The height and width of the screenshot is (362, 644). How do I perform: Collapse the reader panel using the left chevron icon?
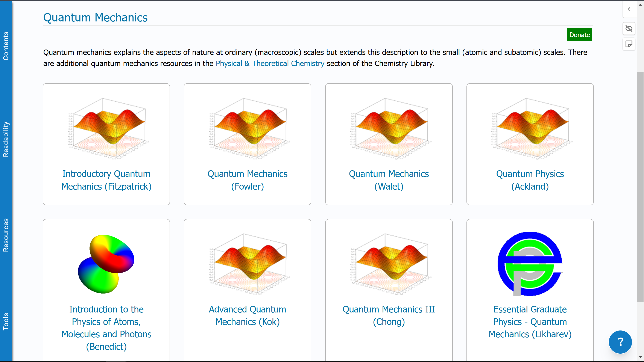coord(629,9)
